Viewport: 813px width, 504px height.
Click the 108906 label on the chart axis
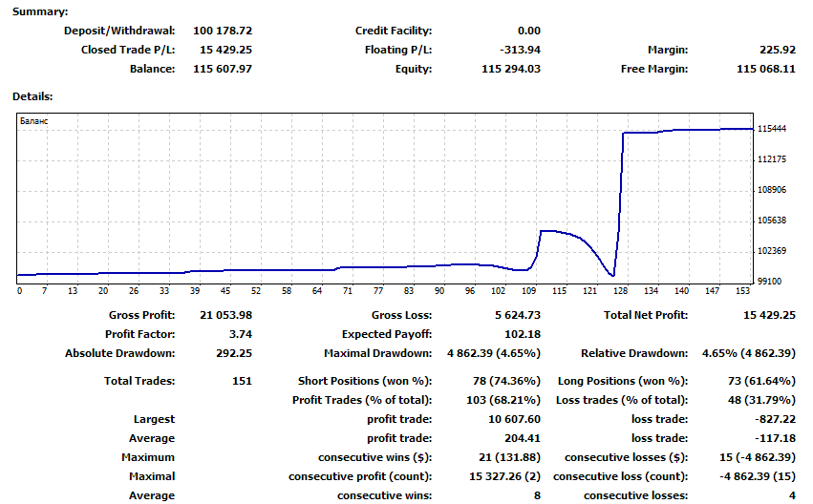tap(772, 190)
